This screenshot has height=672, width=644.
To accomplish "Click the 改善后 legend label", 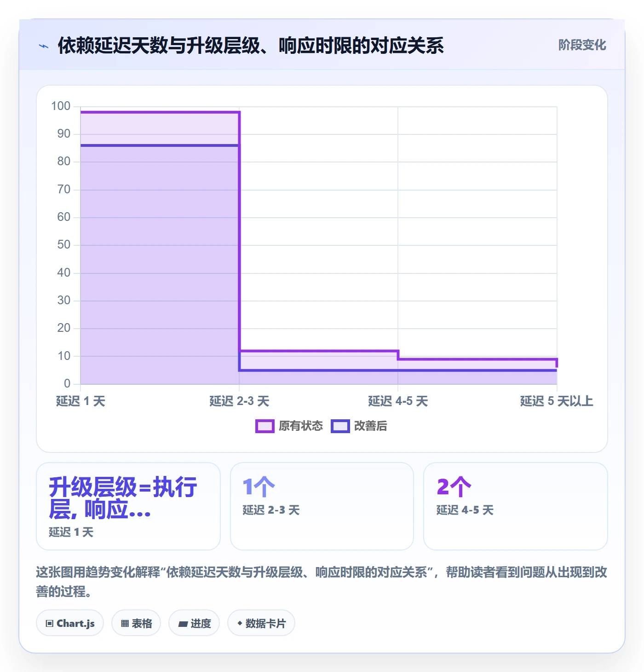I will point(371,426).
